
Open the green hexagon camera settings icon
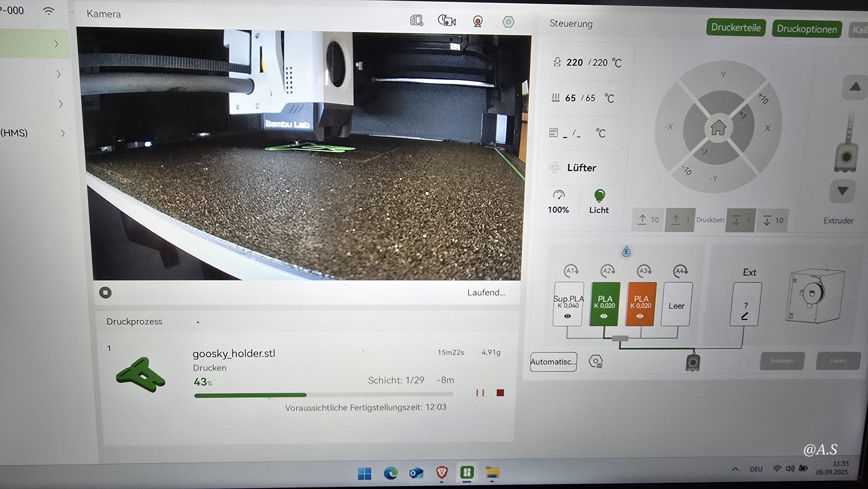[508, 22]
